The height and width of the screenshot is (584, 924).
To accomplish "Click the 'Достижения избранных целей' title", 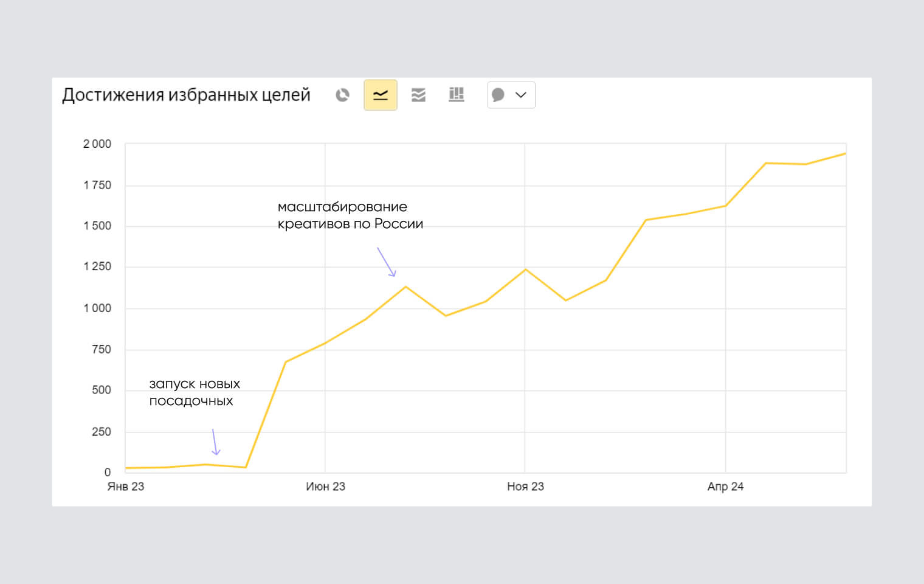I will point(186,95).
